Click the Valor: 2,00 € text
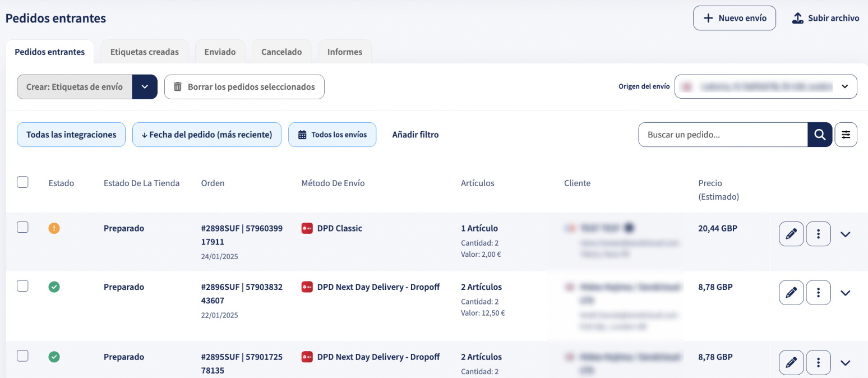The width and height of the screenshot is (868, 378). coord(481,254)
